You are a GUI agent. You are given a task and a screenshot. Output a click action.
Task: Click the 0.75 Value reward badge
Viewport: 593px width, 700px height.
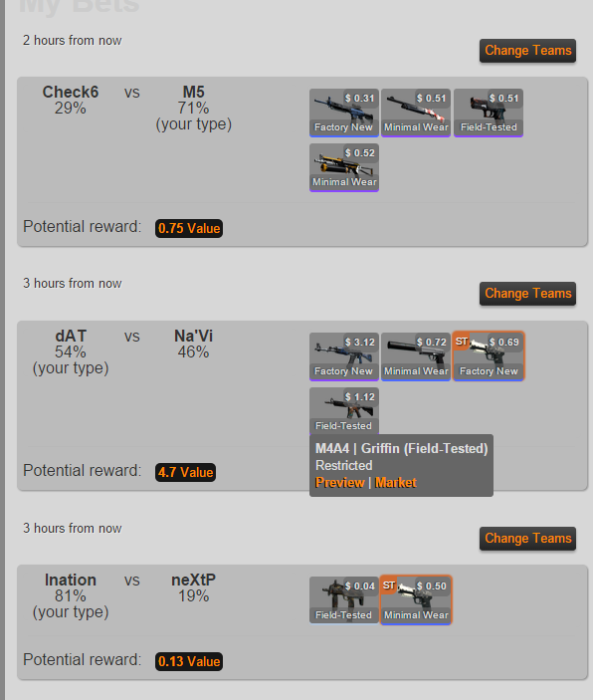click(189, 228)
